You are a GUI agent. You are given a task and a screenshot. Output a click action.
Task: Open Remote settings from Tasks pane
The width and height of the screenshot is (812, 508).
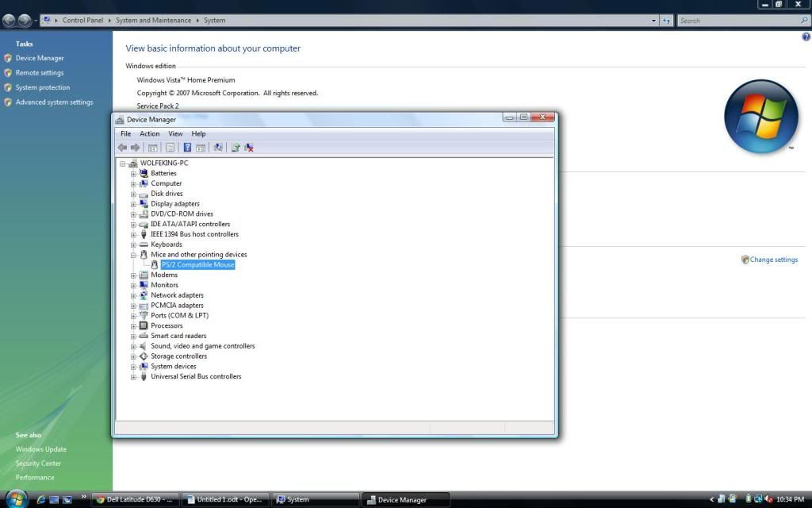(40, 72)
